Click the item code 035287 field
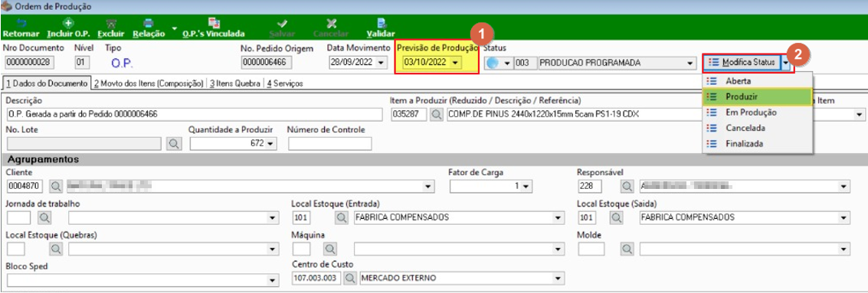 tap(409, 115)
